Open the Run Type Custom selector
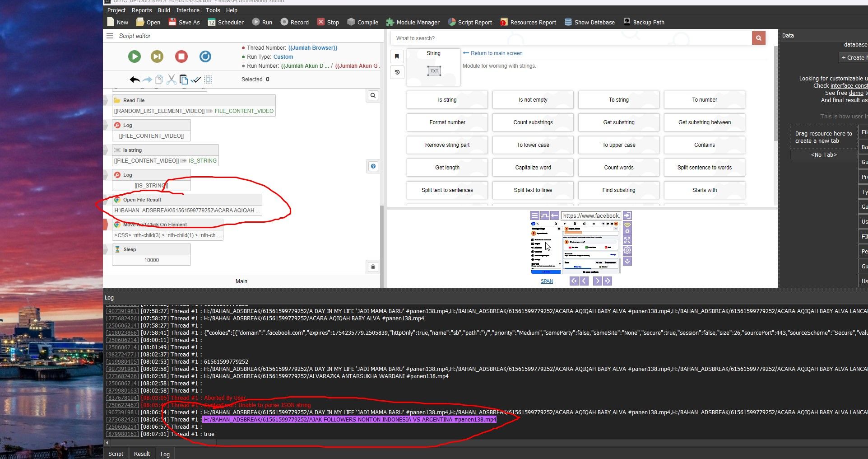868x459 pixels. (x=283, y=57)
